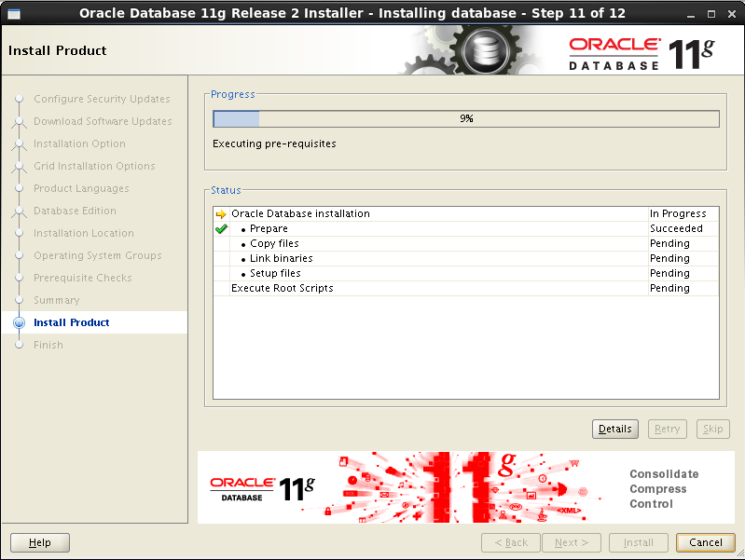This screenshot has width=745, height=560.
Task: Open the Details button
Action: [614, 429]
